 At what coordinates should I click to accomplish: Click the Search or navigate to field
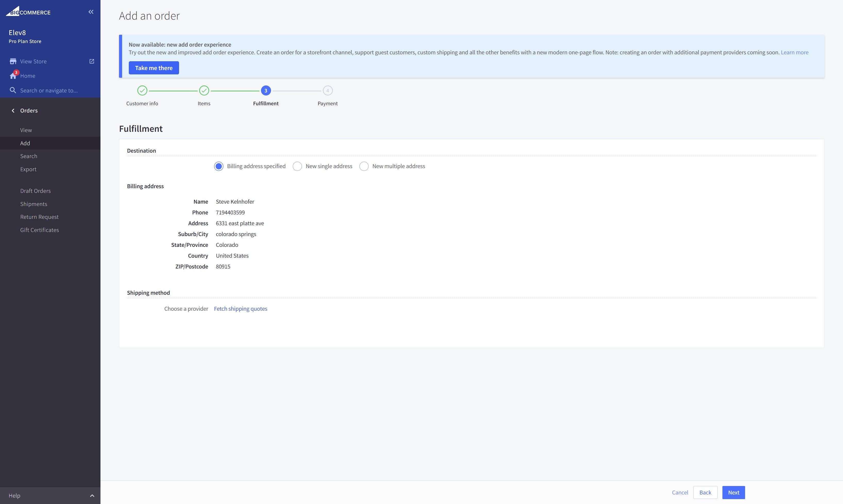49,90
